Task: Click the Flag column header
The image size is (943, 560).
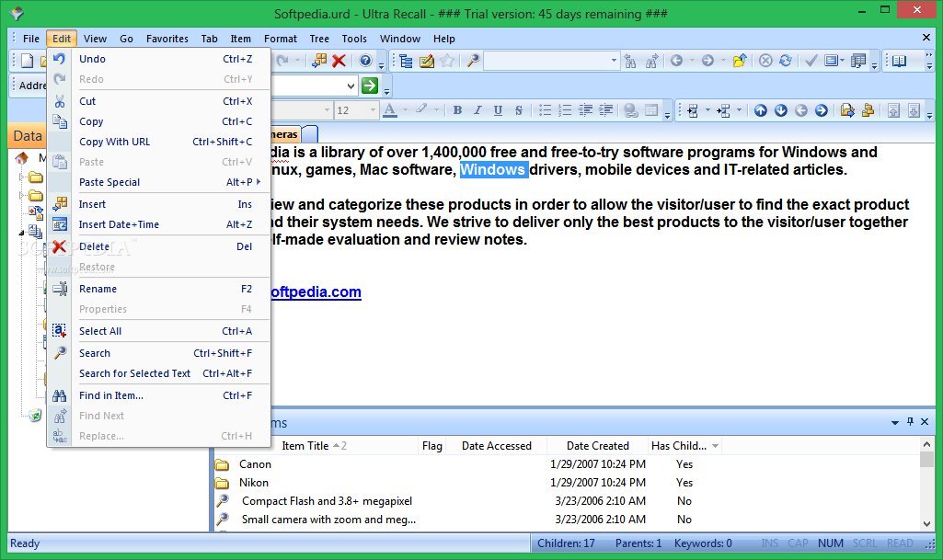Action: tap(432, 446)
